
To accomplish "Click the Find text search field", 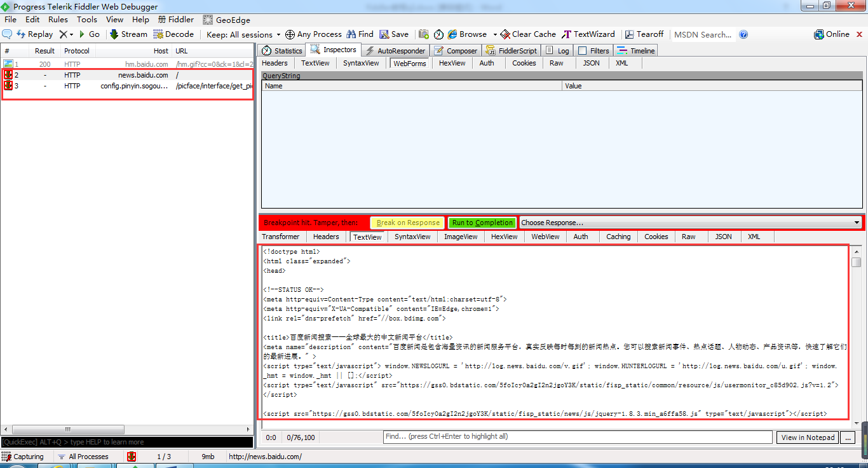I will click(x=578, y=437).
